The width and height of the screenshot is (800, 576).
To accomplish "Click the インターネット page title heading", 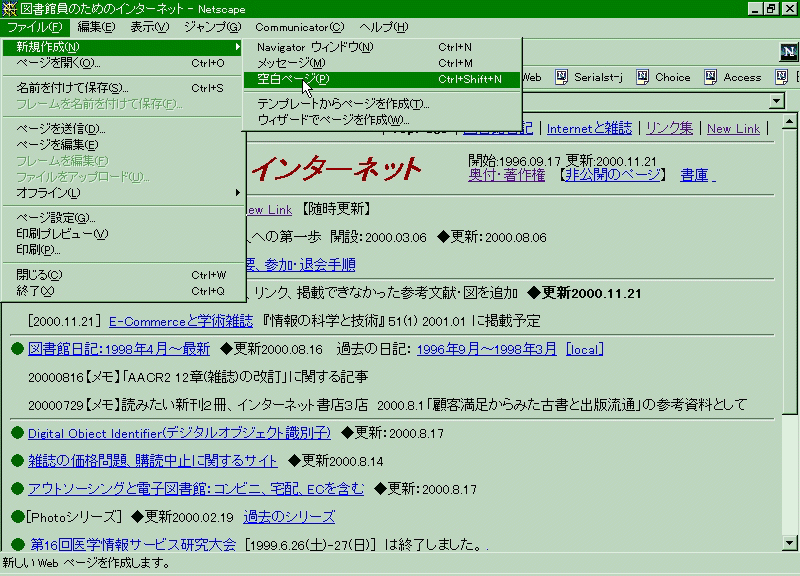I will pyautogui.click(x=337, y=169).
